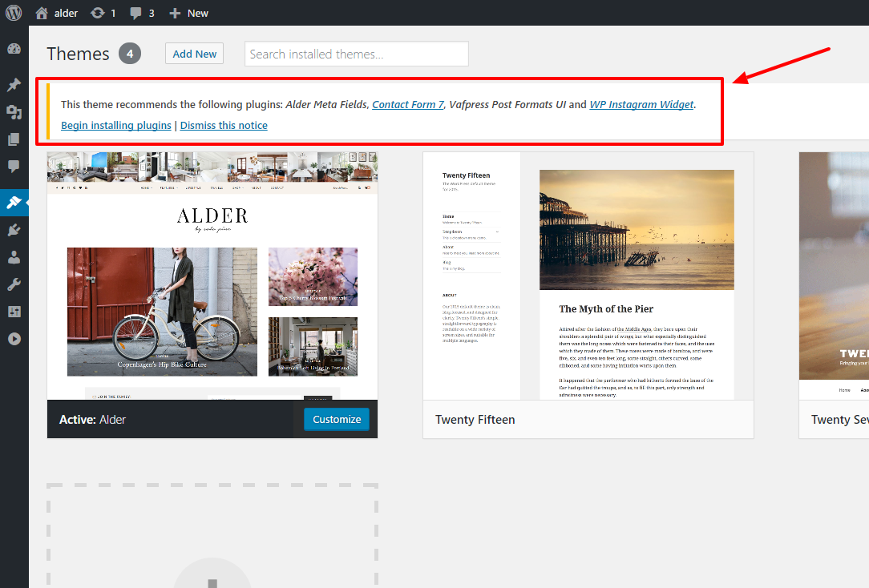The width and height of the screenshot is (869, 588).
Task: Dismiss this notice
Action: [x=224, y=125]
